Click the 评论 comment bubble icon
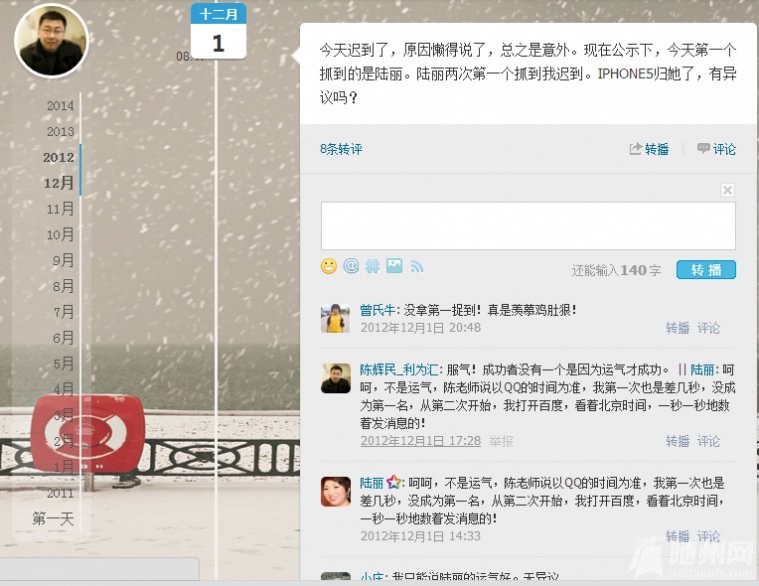 tap(703, 149)
